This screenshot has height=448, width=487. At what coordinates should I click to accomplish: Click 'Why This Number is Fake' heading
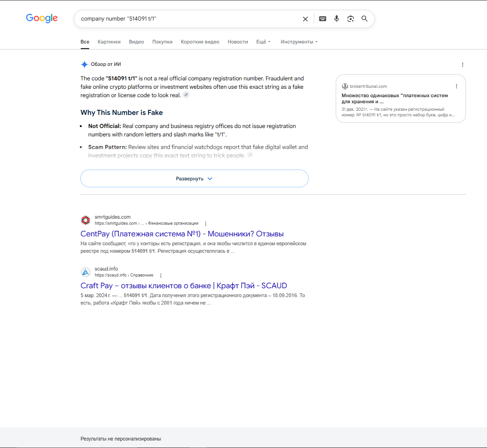[121, 113]
